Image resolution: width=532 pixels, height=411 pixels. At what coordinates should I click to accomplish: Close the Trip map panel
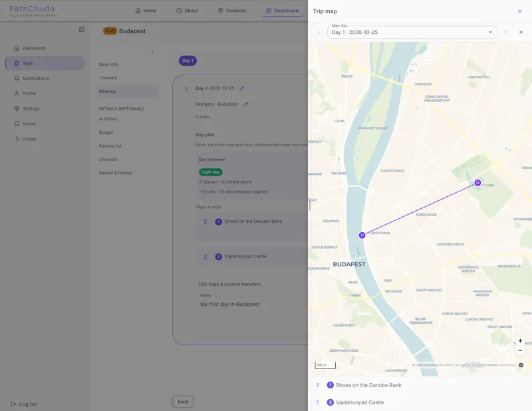[x=519, y=11]
